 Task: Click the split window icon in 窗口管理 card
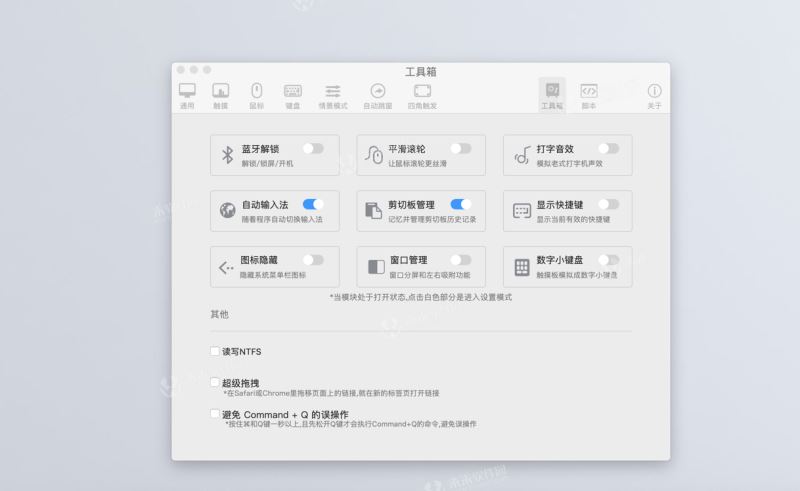[x=376, y=267]
